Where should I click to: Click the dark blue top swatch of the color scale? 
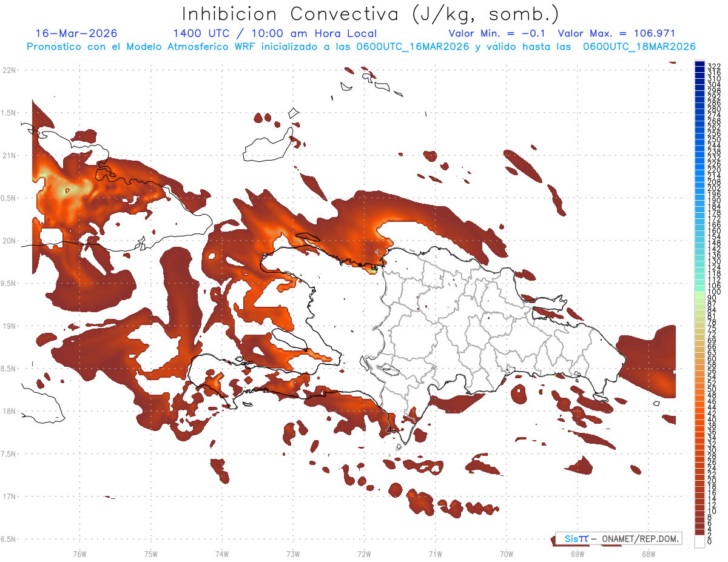coord(700,65)
